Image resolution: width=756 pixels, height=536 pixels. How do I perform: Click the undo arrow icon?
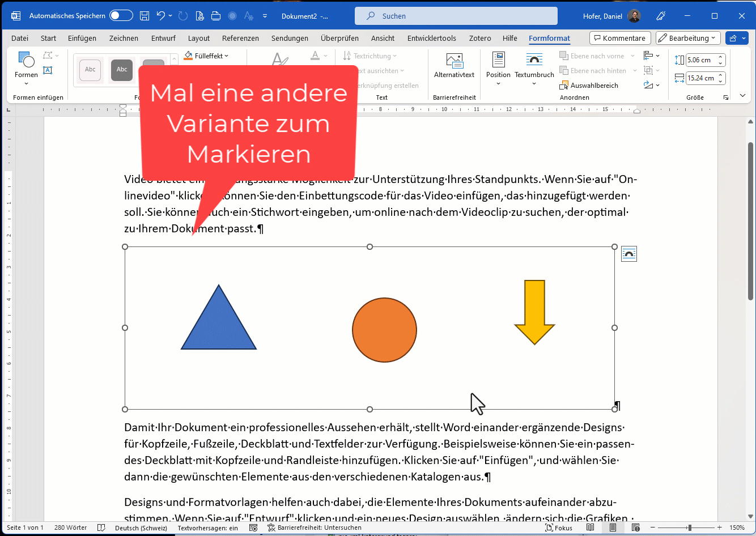[160, 16]
